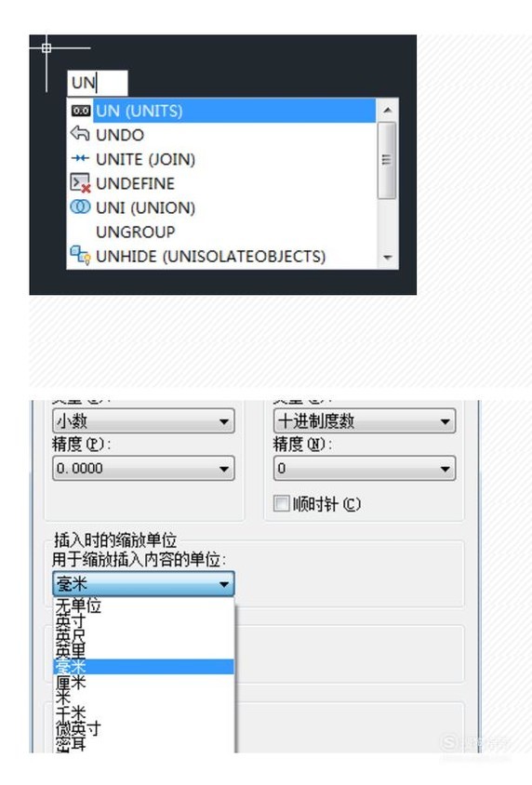Click the suggestion list scroll-down arrow
This screenshot has height=785, width=532.
387,258
